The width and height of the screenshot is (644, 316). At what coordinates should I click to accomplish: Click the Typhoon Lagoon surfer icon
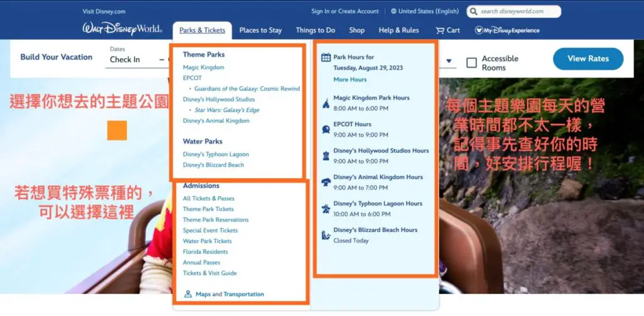point(326,209)
